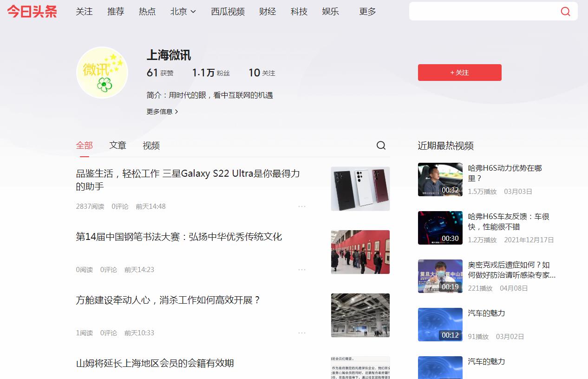Click the 0评论 under Galaxy S22 article
The image size is (588, 379).
pyautogui.click(x=120, y=206)
